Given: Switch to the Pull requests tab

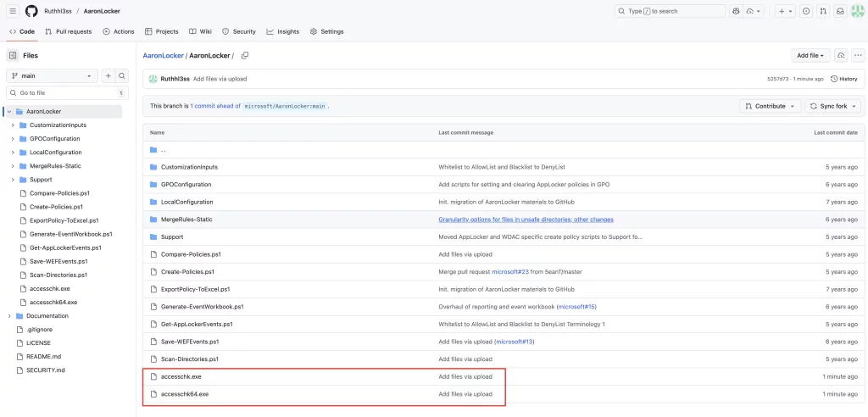Looking at the screenshot, I should click(x=68, y=31).
